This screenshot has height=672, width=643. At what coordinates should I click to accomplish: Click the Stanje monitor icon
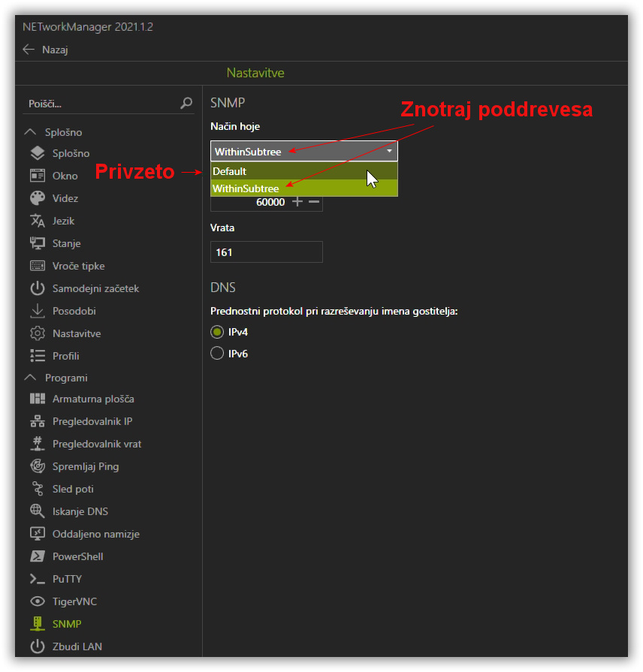pyautogui.click(x=38, y=243)
